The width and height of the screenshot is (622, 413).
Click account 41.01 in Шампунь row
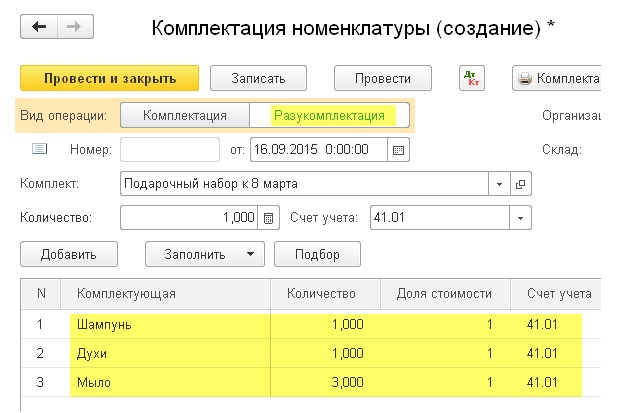tap(556, 325)
